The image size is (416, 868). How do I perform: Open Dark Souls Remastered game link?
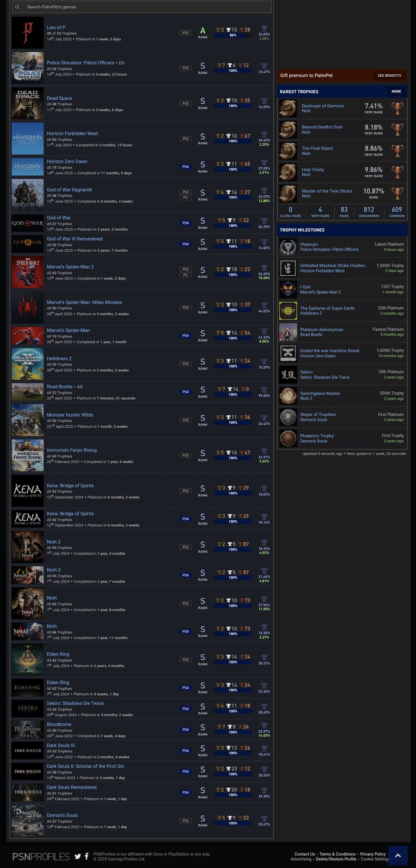(x=72, y=787)
